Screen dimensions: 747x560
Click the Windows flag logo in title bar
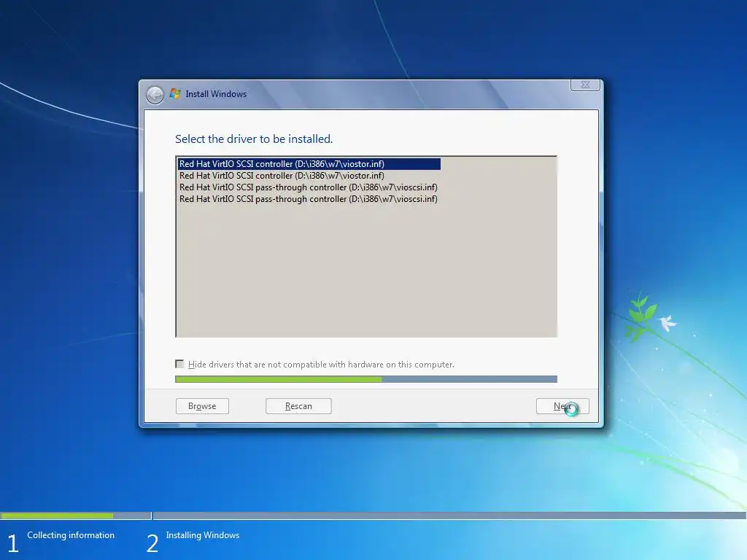[x=175, y=94]
